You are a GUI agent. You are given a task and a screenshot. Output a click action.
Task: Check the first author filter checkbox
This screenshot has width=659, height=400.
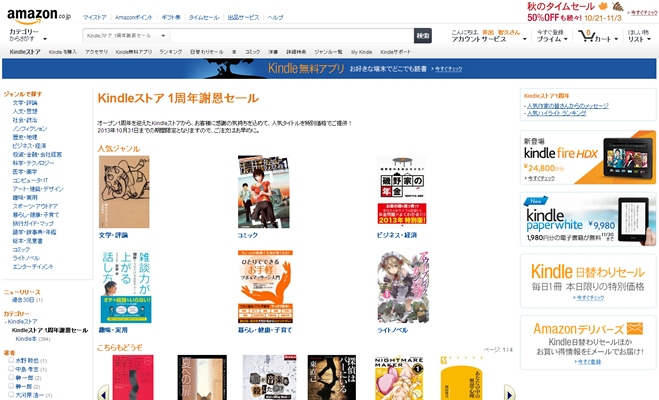pyautogui.click(x=11, y=360)
